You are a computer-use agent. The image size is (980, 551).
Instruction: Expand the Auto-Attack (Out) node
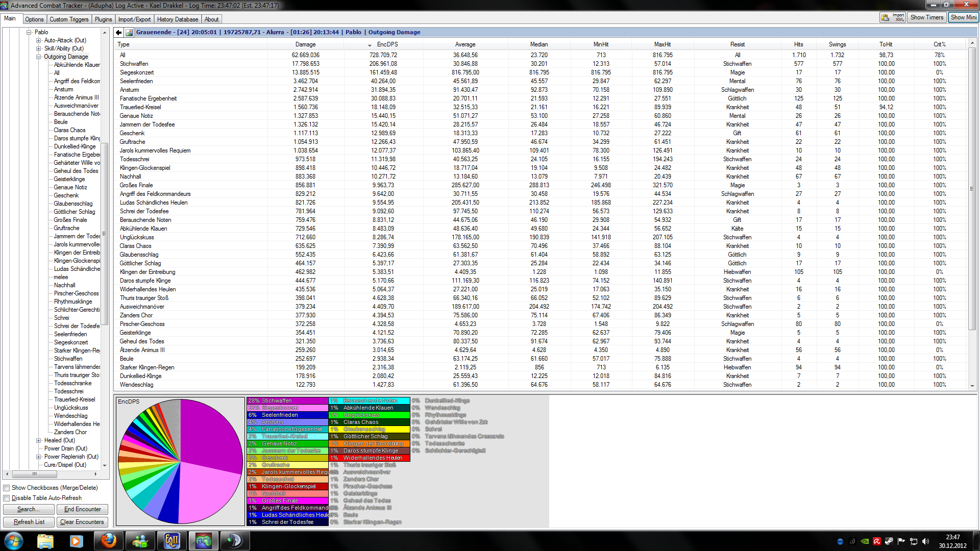coord(39,40)
